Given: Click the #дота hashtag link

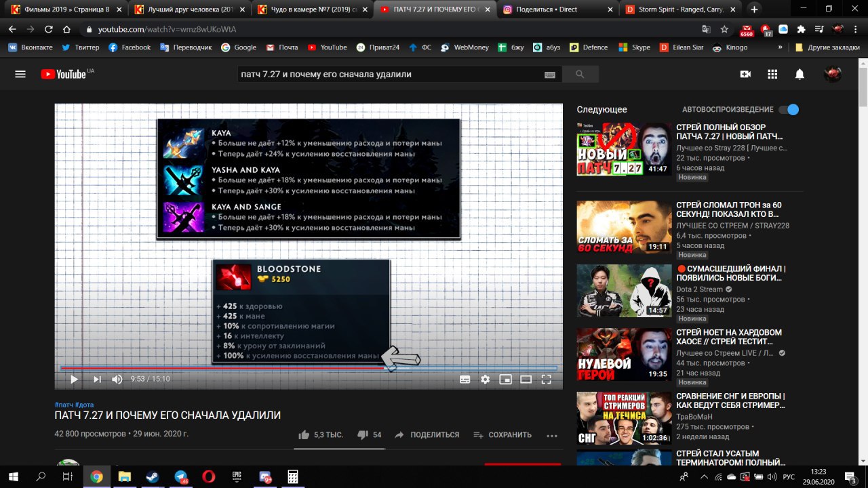Looking at the screenshot, I should coord(84,405).
